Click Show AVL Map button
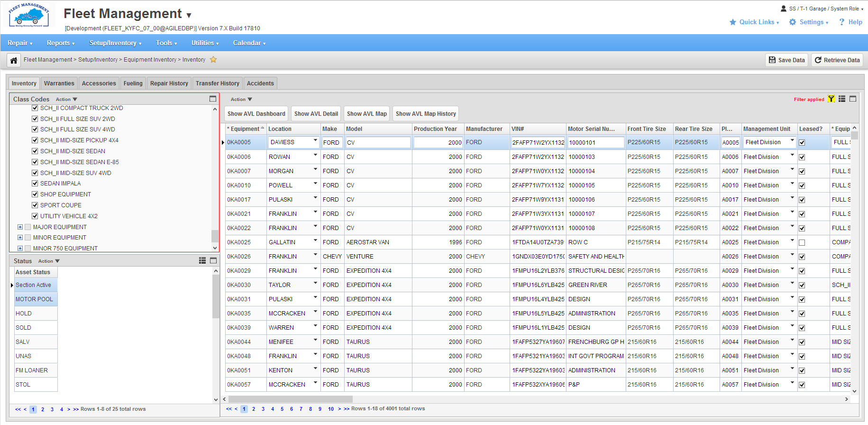The image size is (868, 425). [x=367, y=114]
